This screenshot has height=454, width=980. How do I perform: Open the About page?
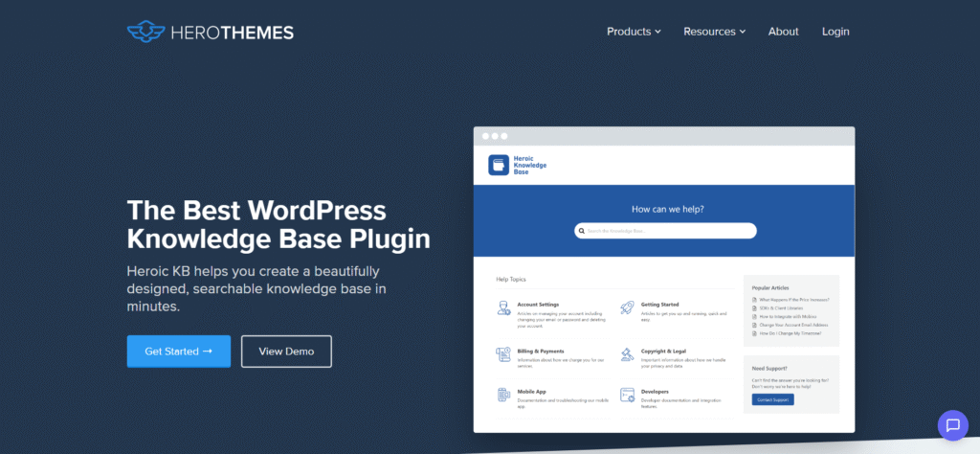point(783,32)
